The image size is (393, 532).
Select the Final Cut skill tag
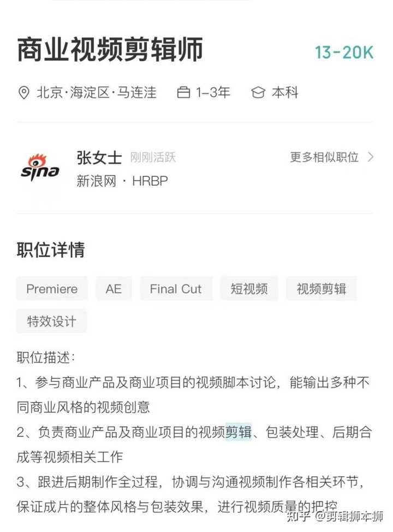coord(176,289)
